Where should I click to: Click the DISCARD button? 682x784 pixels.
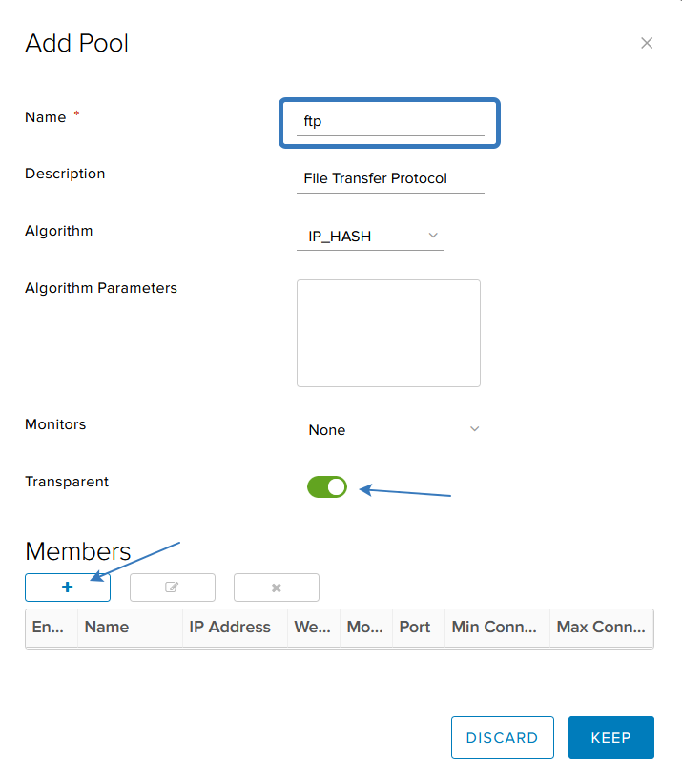click(x=502, y=737)
